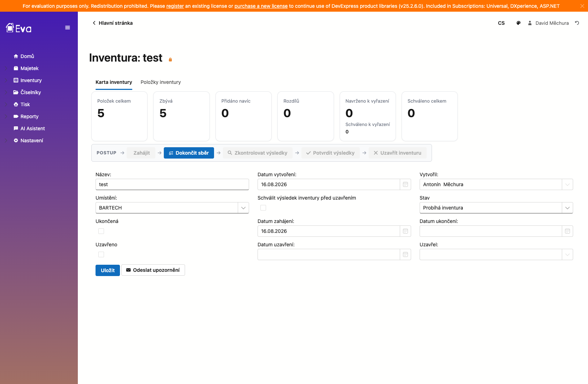Toggle the Uzavřeno checkbox
Screen dimensions: 588x384
[x=101, y=254]
